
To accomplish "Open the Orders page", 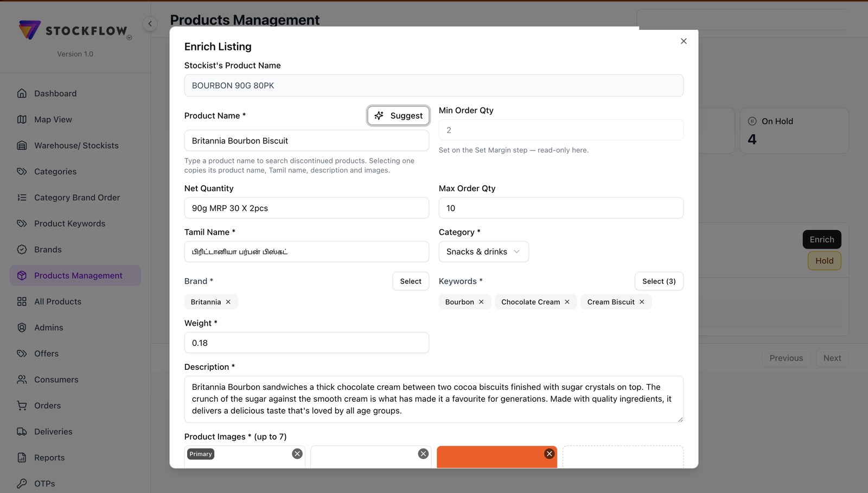I will [x=75, y=406].
